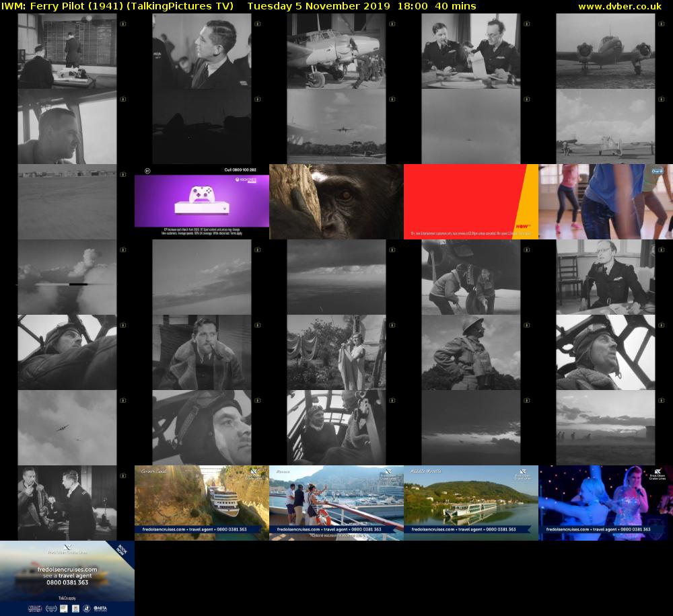Open thumbnail of parked aircraft under clouds
This screenshot has height=616, width=673.
(x=606, y=126)
